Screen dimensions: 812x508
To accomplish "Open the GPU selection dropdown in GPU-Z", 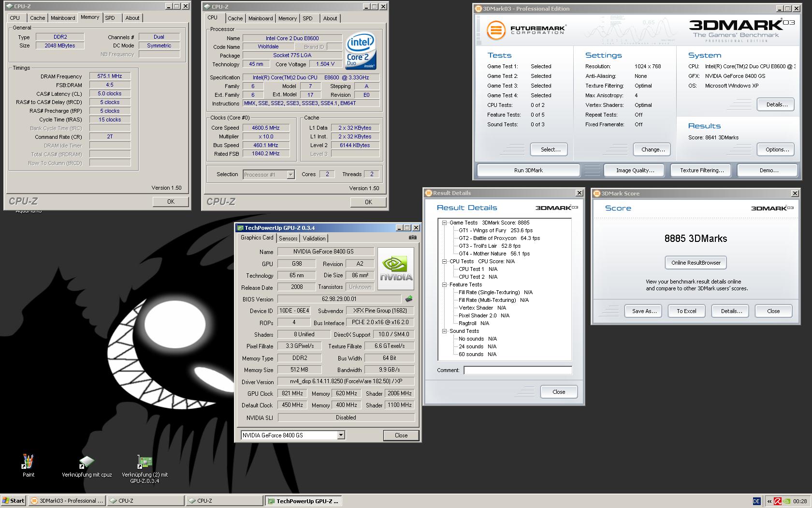I will [x=341, y=435].
